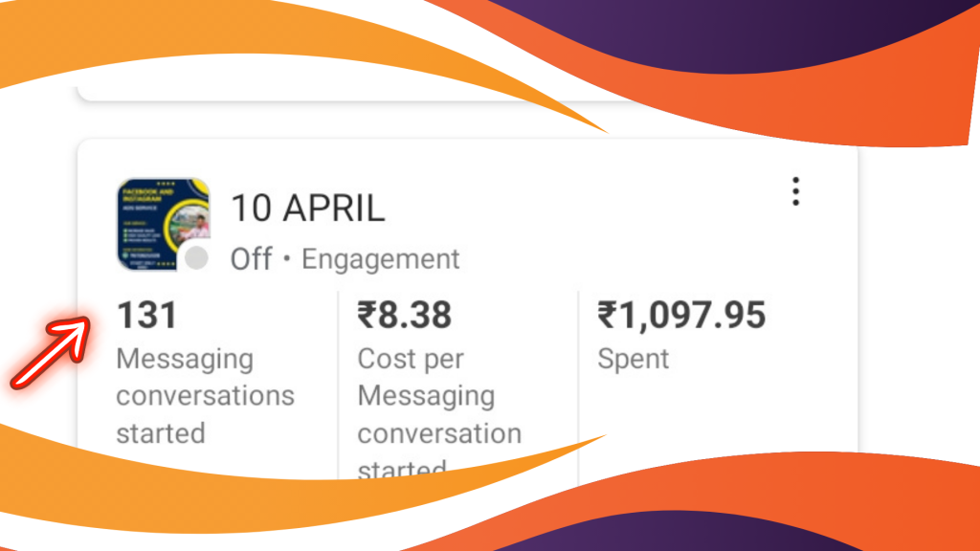980x551 pixels.
Task: Click the "Messaging conversations started" label
Action: pos(205,396)
